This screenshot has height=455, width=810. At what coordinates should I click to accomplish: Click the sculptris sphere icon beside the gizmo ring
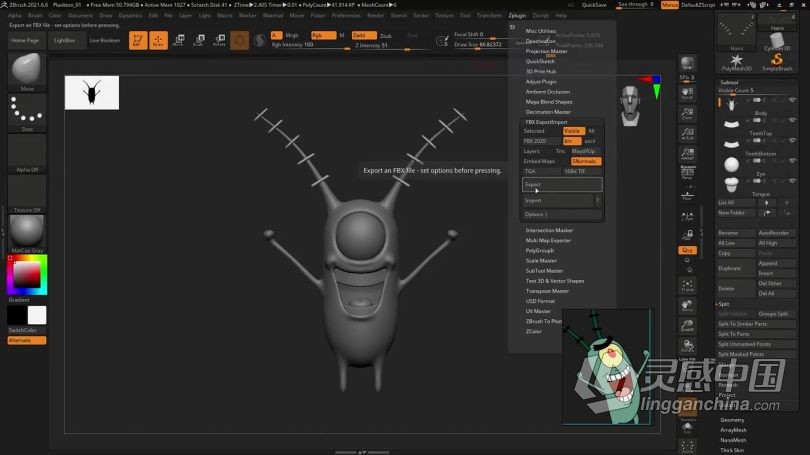coord(260,40)
